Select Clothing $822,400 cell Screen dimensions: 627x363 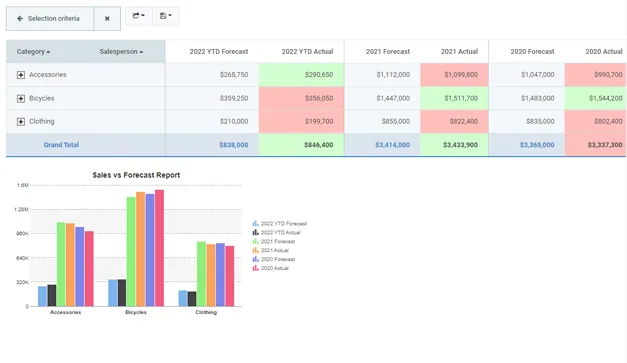tap(454, 122)
